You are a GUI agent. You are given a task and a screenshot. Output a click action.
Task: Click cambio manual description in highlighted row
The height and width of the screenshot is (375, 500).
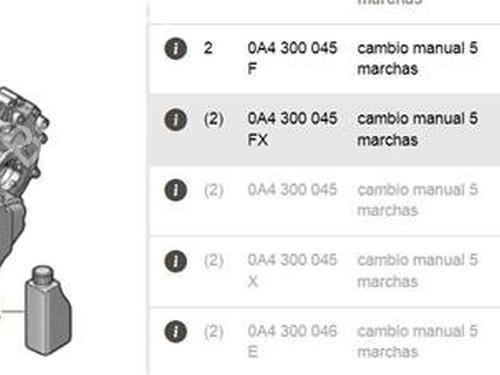coord(417,129)
